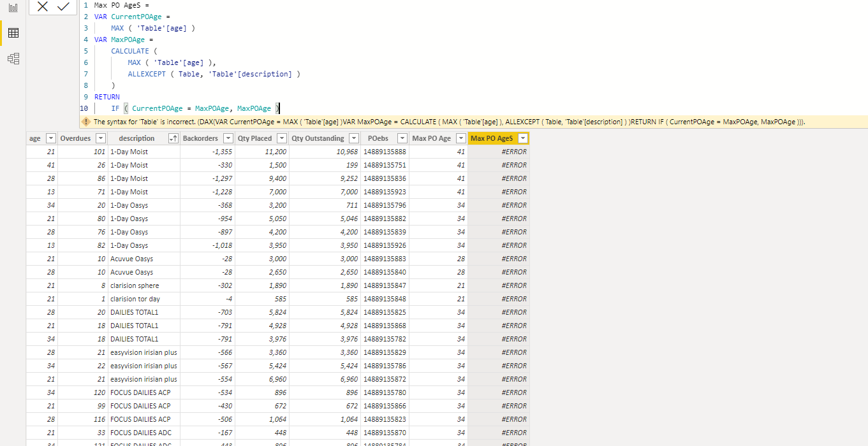Image resolution: width=868 pixels, height=446 pixels.
Task: Select the 'clarision tor day' description cell
Action: coord(144,299)
